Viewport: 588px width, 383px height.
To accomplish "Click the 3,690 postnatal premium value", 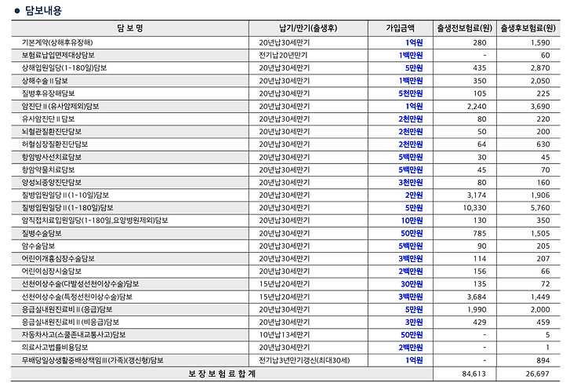I will pyautogui.click(x=540, y=106).
